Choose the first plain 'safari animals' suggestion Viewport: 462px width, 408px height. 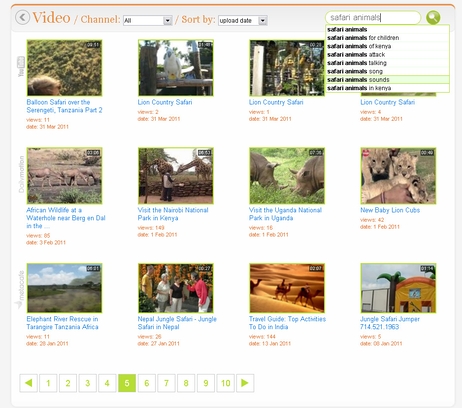(387, 29)
